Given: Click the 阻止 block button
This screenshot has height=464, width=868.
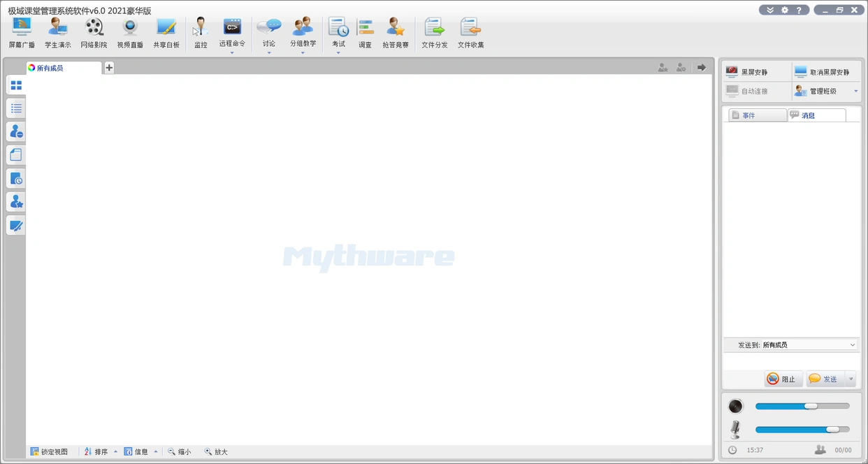Looking at the screenshot, I should pos(783,379).
